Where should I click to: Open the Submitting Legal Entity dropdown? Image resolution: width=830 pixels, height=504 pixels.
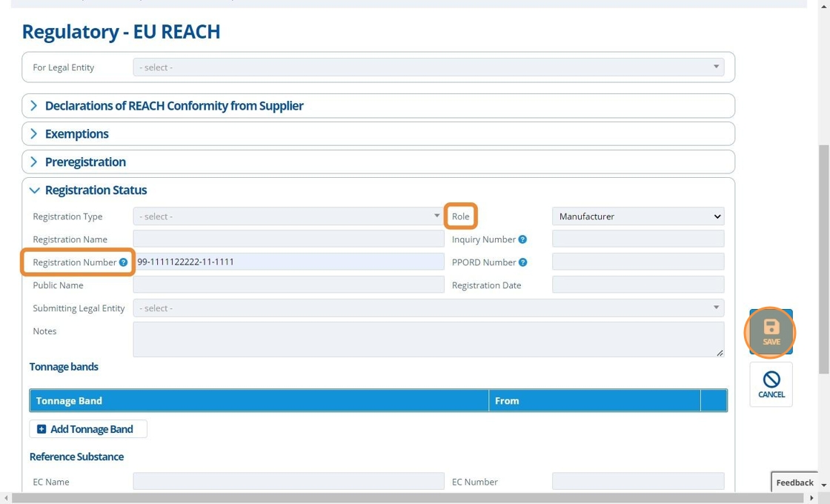(428, 308)
